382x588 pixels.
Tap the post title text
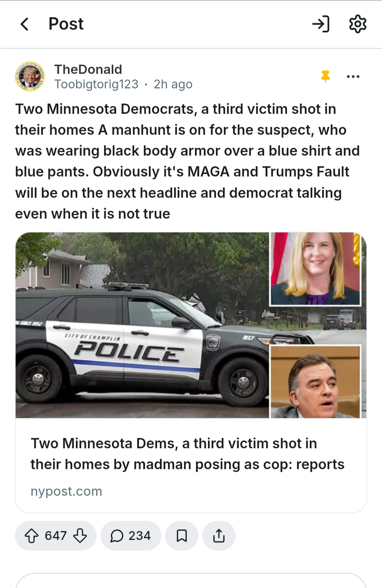coord(187,161)
